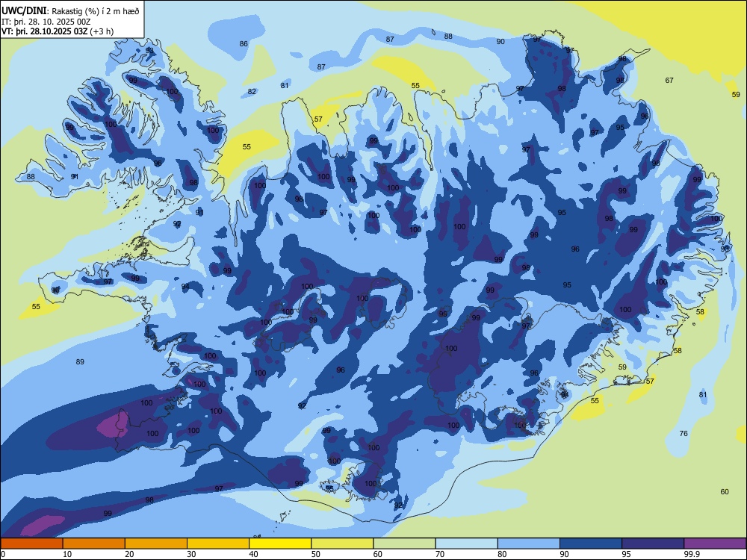747x560 pixels.
Task: Click the 'IT: þri. 28. 10. 2025 00Z' line
Action: [46, 22]
